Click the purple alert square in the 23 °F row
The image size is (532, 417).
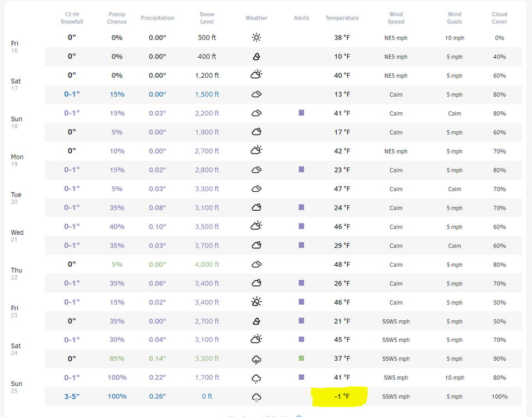pos(301,170)
